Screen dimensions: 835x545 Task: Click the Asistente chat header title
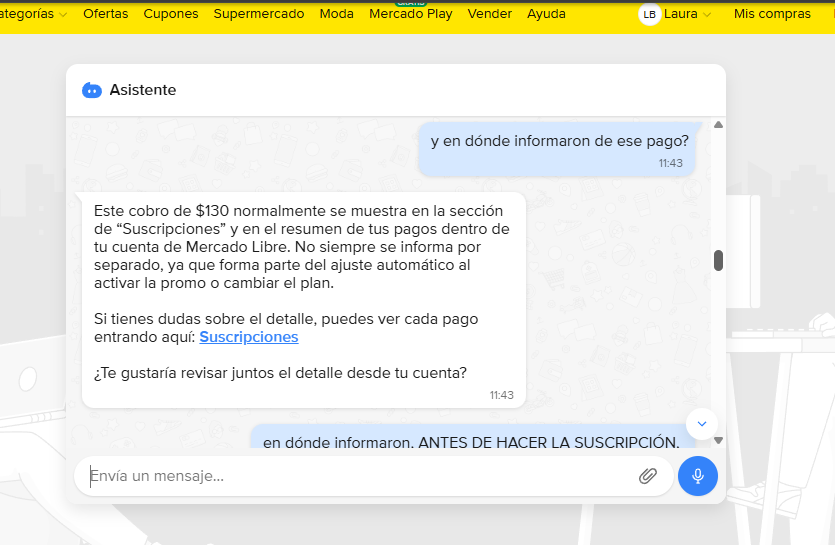click(x=143, y=90)
